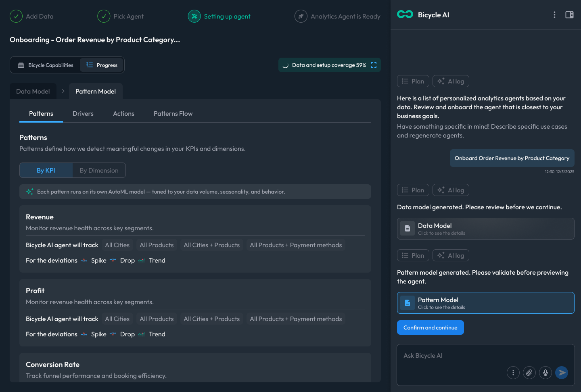581x392 pixels.
Task: Click the Pick Agent step checkmark icon
Action: tap(104, 16)
